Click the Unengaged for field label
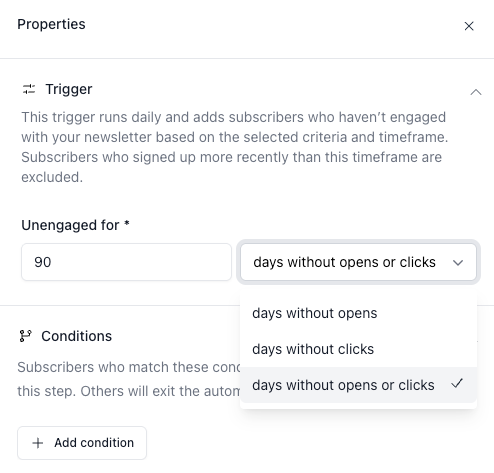The width and height of the screenshot is (494, 473). tap(70, 225)
